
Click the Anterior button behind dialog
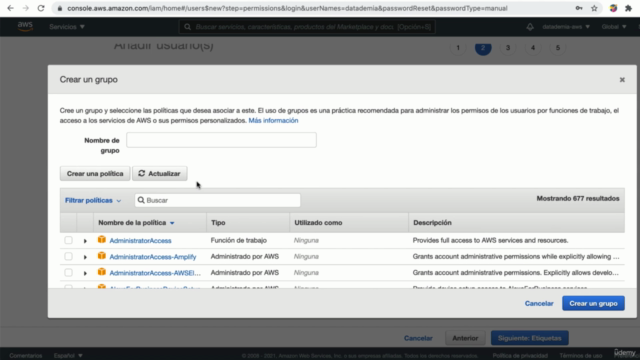point(465,338)
